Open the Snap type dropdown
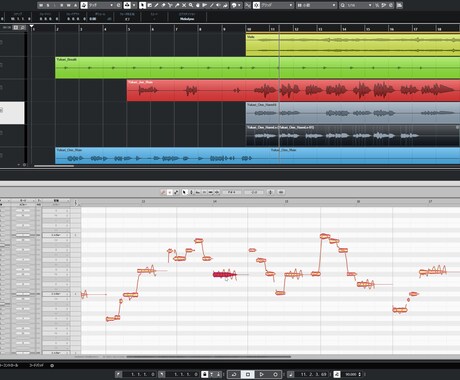This screenshot has width=460, height=380. pos(277,5)
